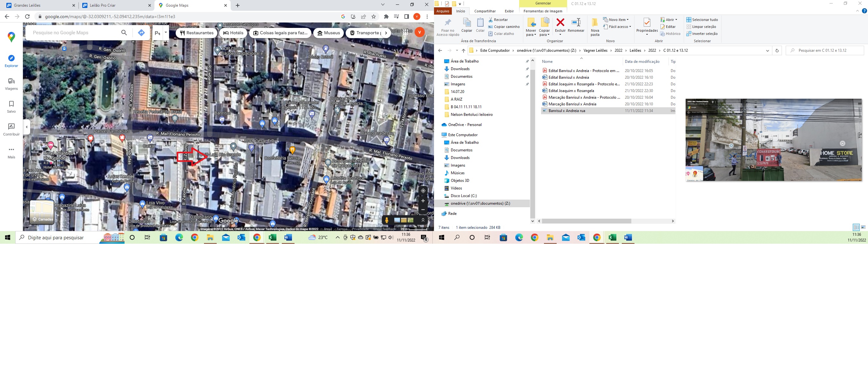Image resolution: width=868 pixels, height=384 pixels.
Task: Collapse the Maps side panel arrow
Action: [27, 127]
